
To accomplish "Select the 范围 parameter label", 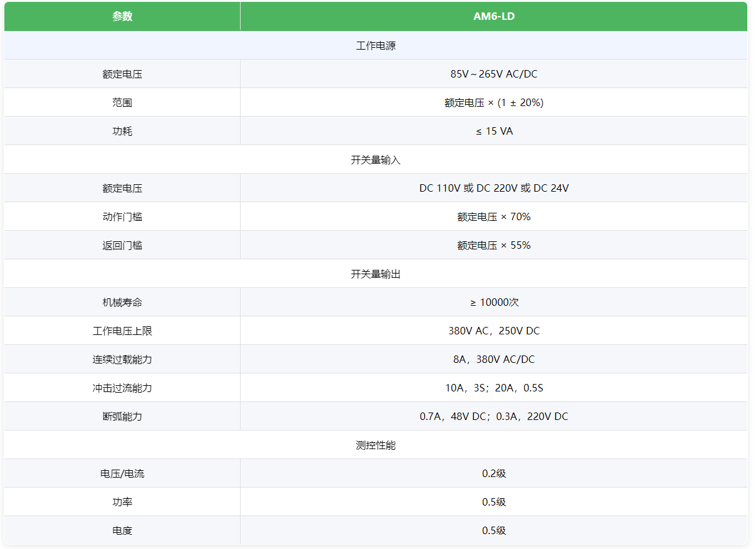I will click(122, 103).
